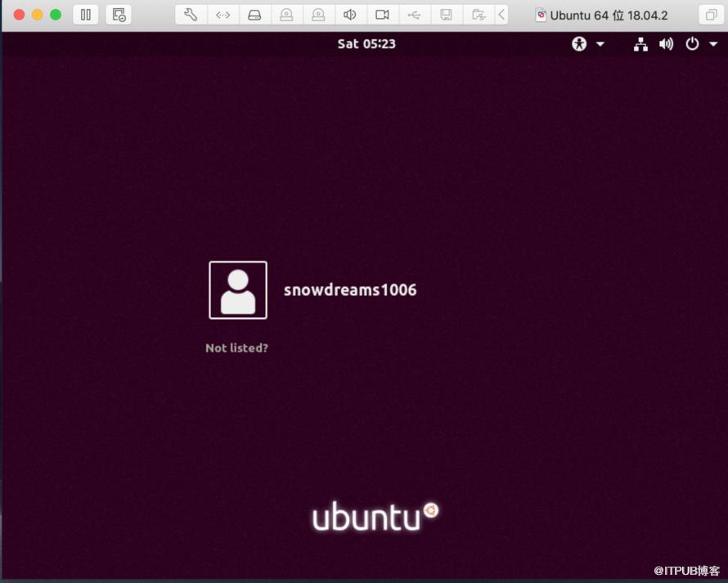Click the USB device icon
Screen dimensions: 728x583
click(414, 15)
